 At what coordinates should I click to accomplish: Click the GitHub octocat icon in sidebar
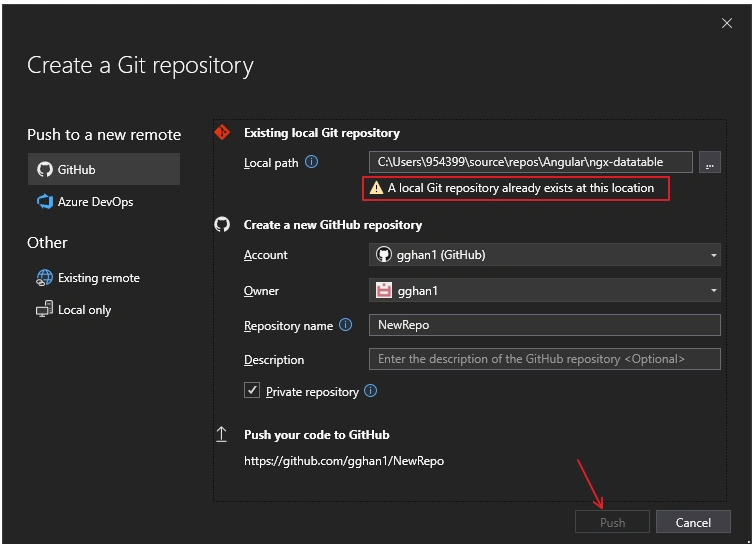pos(45,169)
